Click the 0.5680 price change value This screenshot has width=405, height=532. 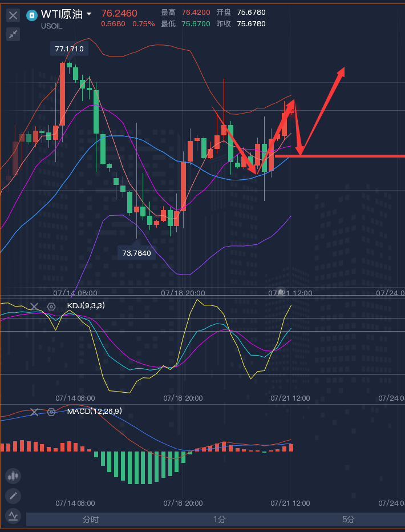[113, 24]
